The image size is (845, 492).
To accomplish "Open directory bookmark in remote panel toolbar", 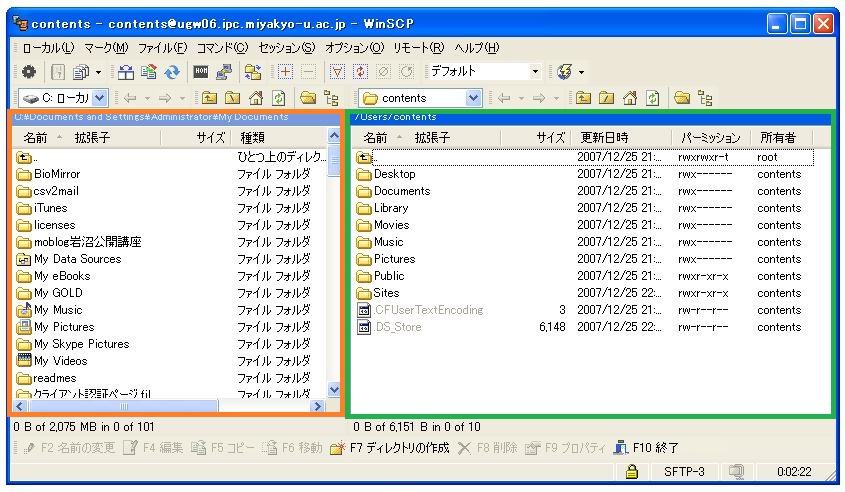I will point(682,98).
